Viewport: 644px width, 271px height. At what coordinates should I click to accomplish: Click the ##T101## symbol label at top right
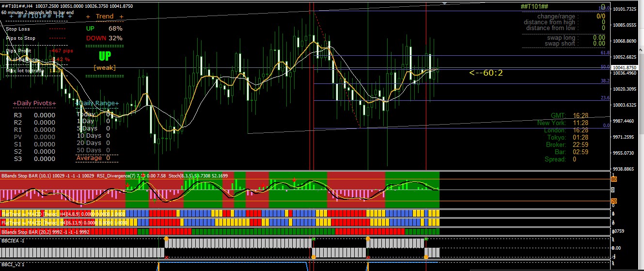coord(534,6)
